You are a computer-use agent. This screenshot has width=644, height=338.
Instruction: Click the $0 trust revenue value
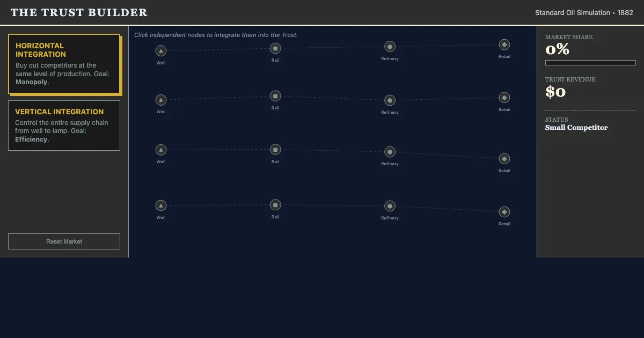555,92
